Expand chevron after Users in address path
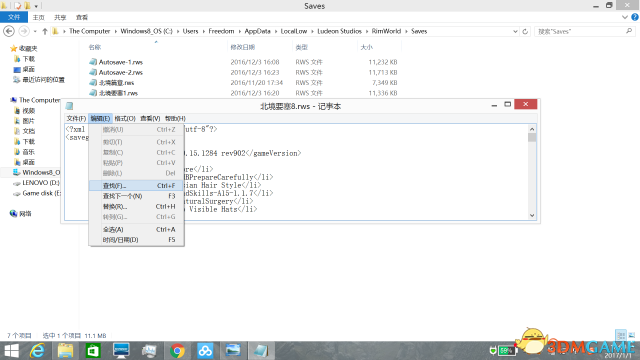The width and height of the screenshot is (640, 360). [x=203, y=31]
